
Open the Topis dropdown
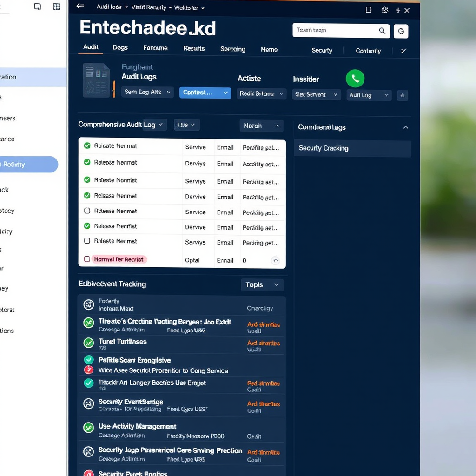tap(262, 285)
